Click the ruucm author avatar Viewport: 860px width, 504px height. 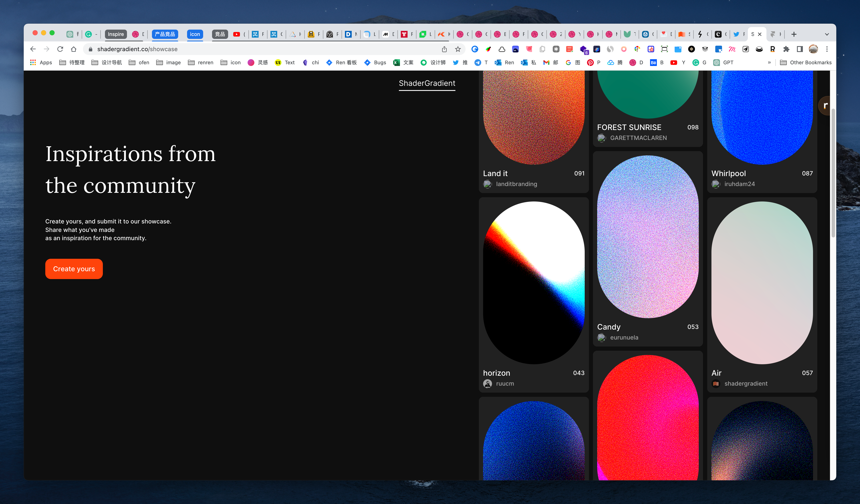(487, 383)
